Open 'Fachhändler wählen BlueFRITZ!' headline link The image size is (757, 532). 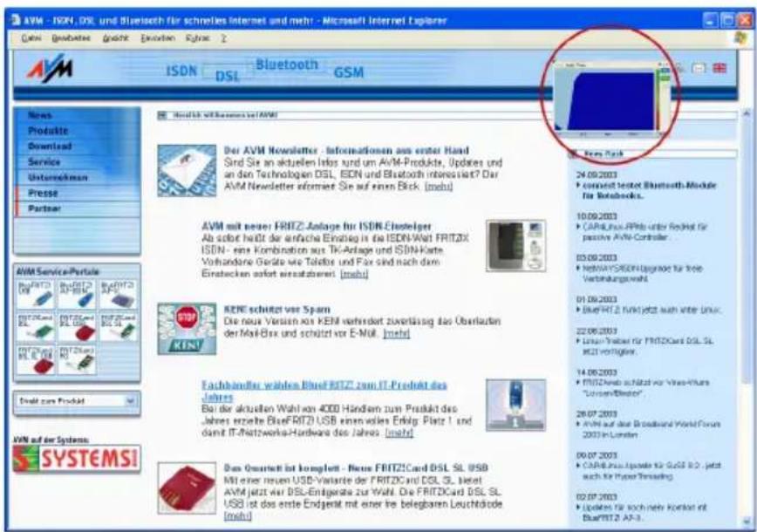(x=324, y=391)
